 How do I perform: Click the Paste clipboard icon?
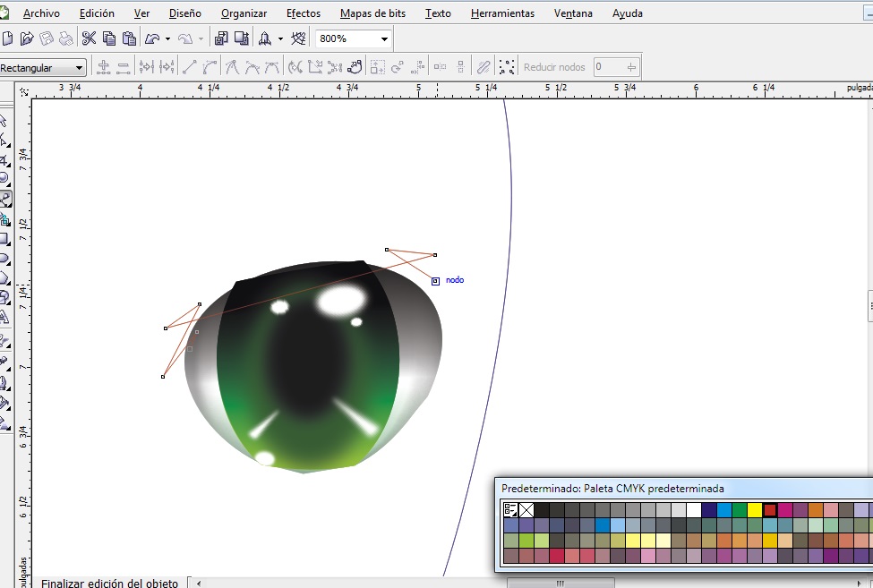pyautogui.click(x=129, y=38)
